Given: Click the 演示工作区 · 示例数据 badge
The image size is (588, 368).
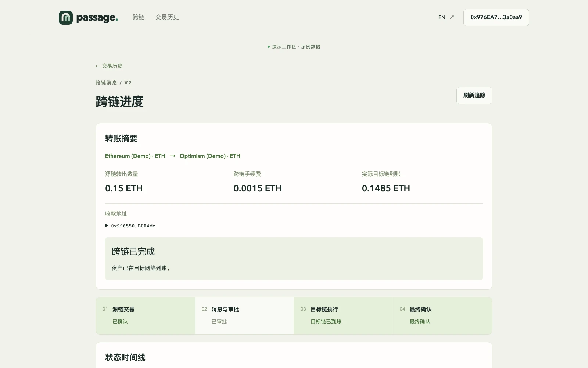Looking at the screenshot, I should click(x=294, y=47).
